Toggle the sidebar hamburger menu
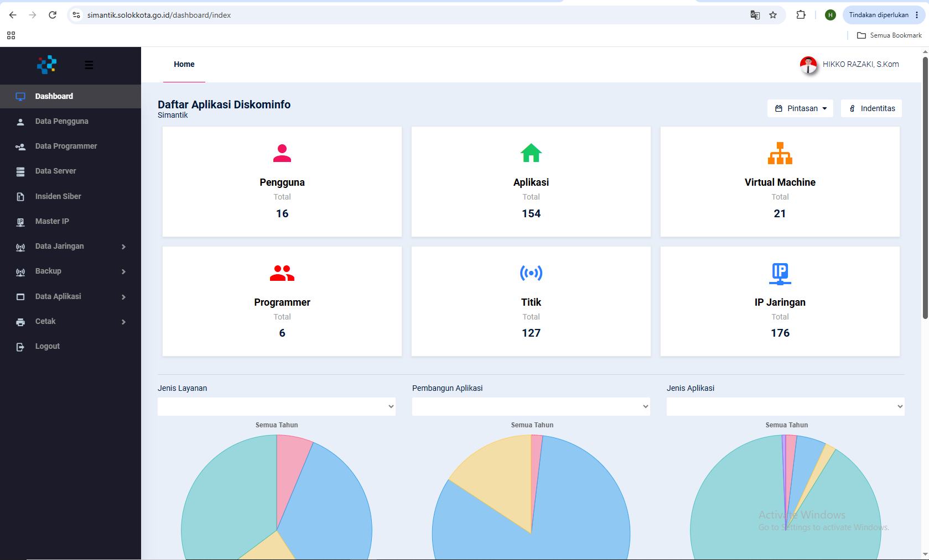 89,65
